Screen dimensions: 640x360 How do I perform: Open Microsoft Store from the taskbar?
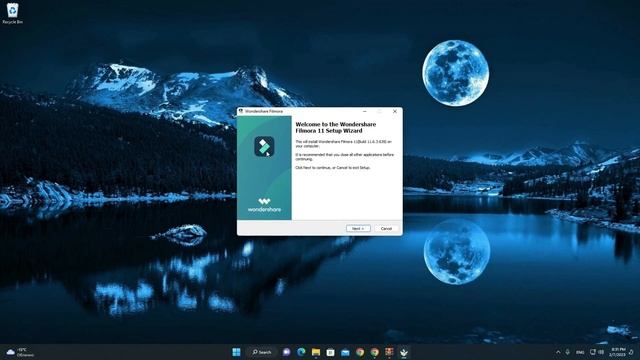click(x=331, y=352)
